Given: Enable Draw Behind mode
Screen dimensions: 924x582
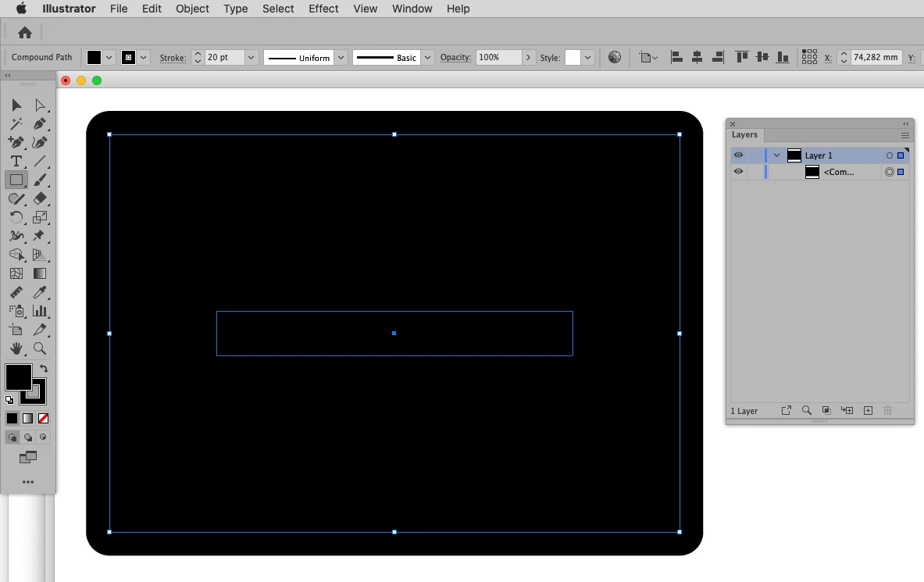Looking at the screenshot, I should [27, 437].
